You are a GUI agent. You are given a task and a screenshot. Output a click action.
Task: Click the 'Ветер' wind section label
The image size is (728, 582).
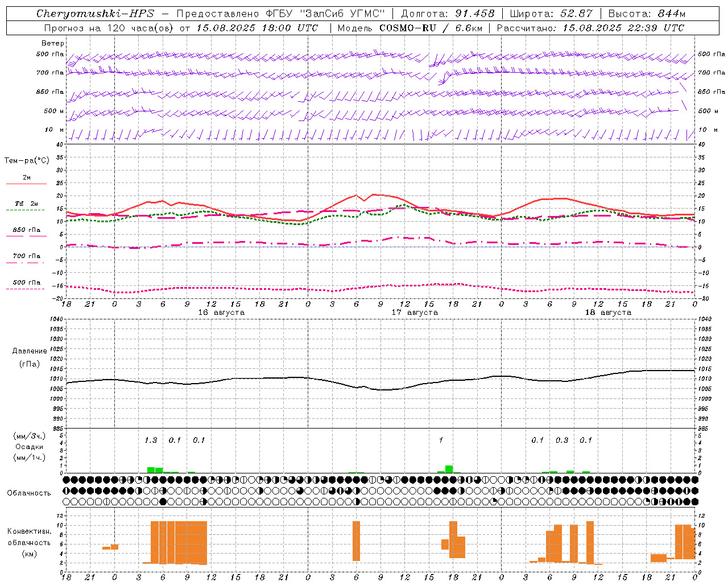[x=53, y=43]
